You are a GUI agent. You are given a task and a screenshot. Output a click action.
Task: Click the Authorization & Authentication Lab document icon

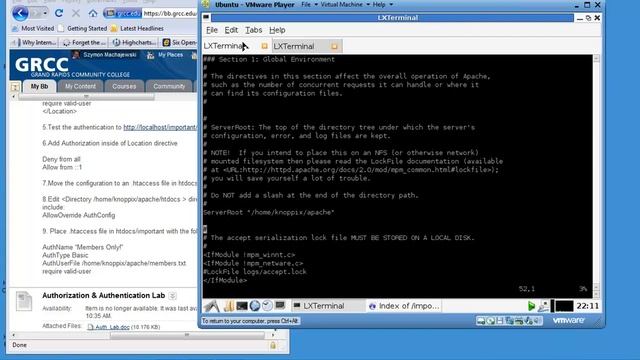coord(24,301)
